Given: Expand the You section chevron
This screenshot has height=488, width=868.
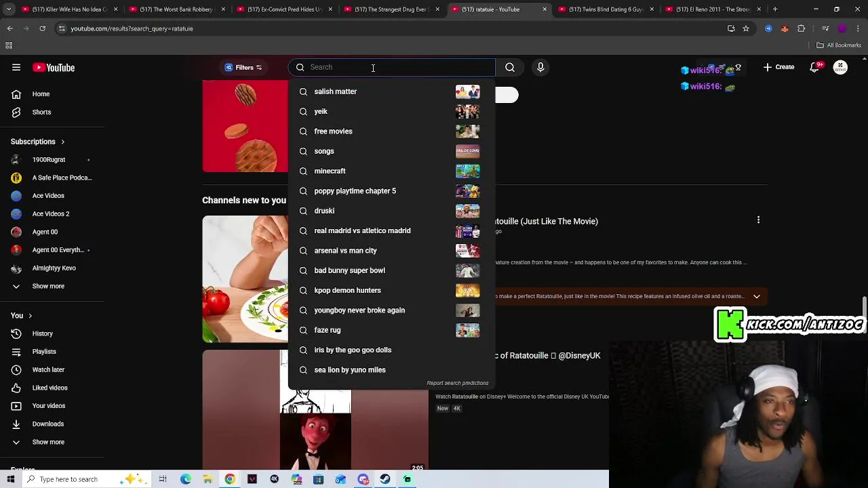Looking at the screenshot, I should coord(30,316).
